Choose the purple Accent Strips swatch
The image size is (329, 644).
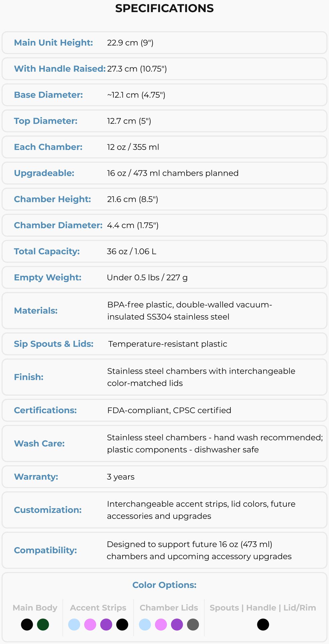coord(106,625)
